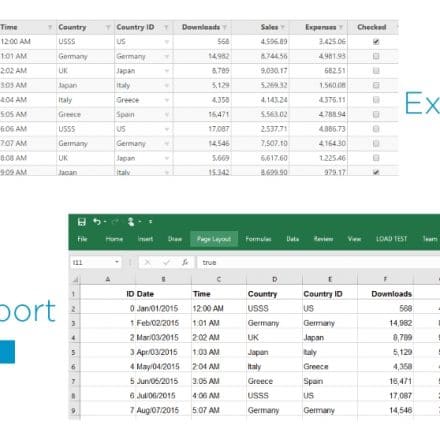Select the Page Layout tab
This screenshot has width=440, height=440.
pyautogui.click(x=214, y=239)
